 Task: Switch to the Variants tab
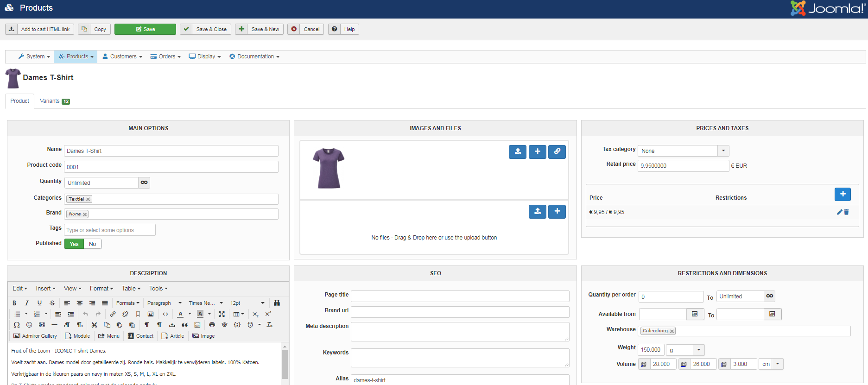(54, 101)
